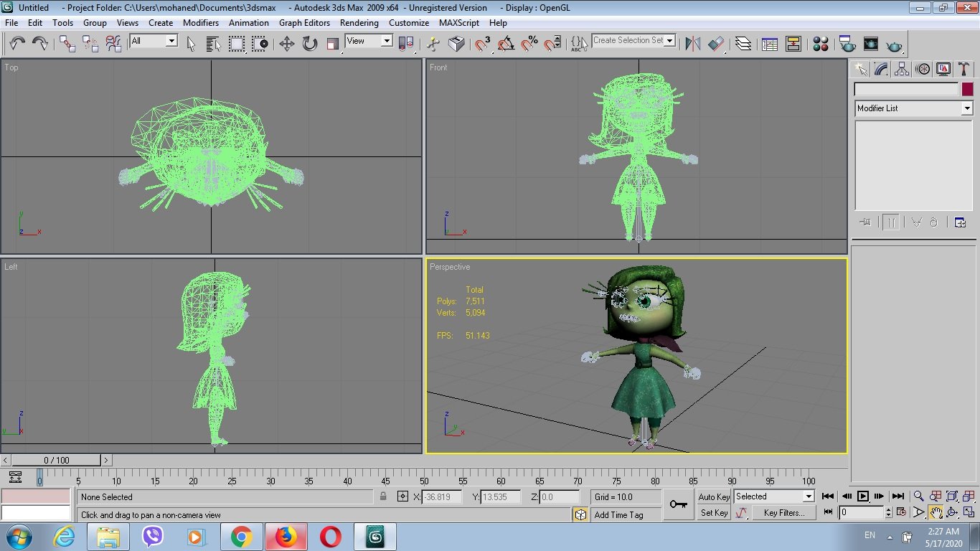
Task: Toggle the Pan View hand tool
Action: click(x=936, y=512)
